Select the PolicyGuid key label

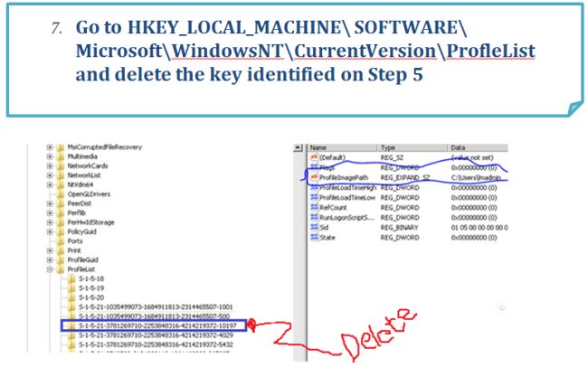[x=81, y=231]
